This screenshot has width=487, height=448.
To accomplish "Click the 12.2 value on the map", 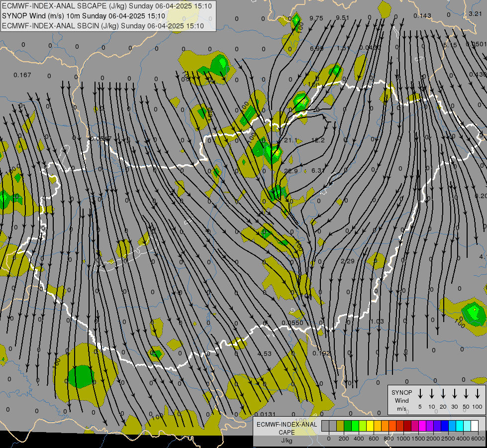I will 318,140.
